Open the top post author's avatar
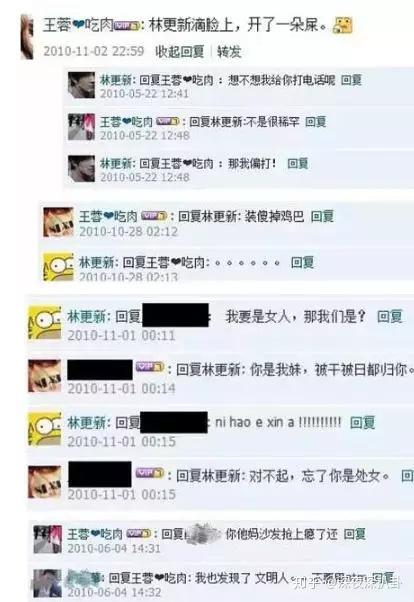 [x=26, y=37]
